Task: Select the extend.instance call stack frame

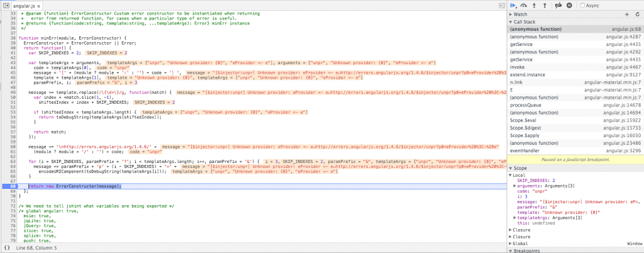Action: [x=575, y=75]
